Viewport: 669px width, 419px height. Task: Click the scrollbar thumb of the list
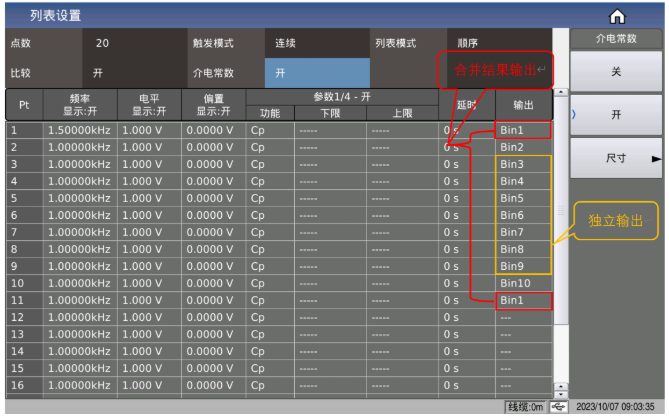coord(561,210)
